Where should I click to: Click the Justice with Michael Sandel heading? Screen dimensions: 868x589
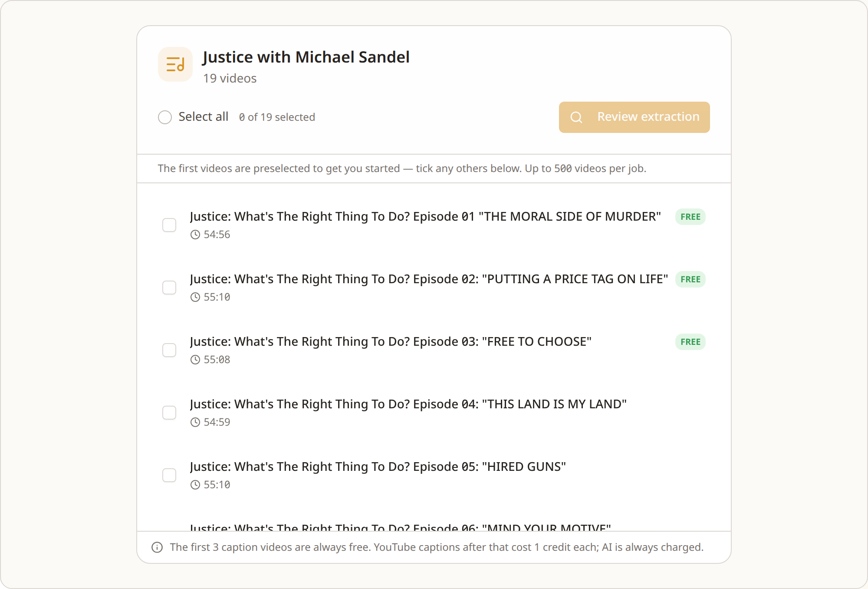pos(306,57)
